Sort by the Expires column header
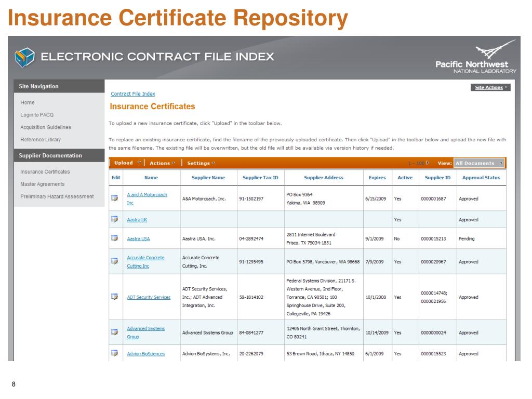Viewport: 532px width, 399px height. 377,178
